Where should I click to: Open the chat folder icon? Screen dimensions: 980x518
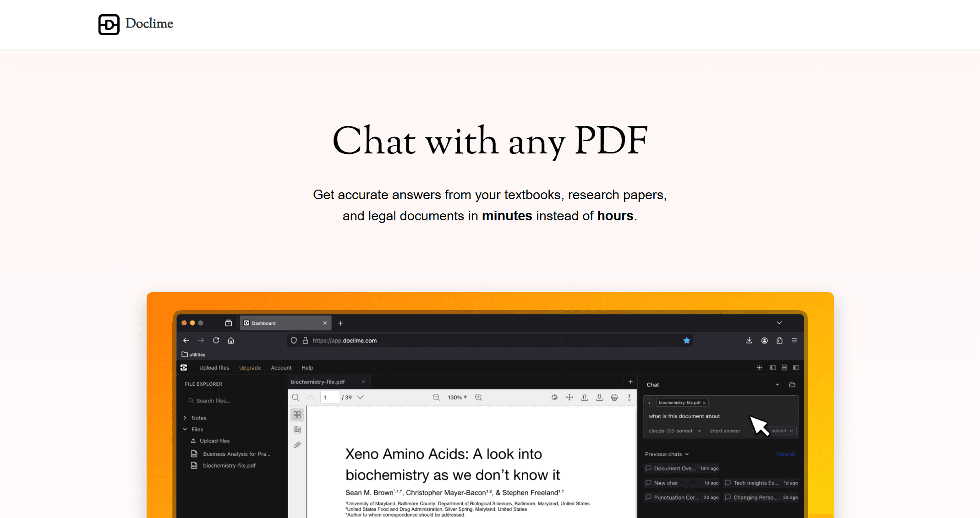click(x=792, y=385)
